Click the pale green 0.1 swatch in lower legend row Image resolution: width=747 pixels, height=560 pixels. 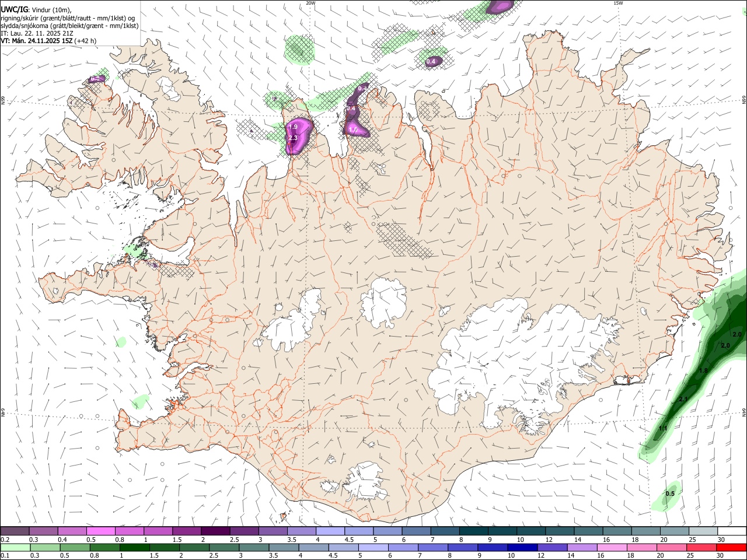(x=16, y=548)
